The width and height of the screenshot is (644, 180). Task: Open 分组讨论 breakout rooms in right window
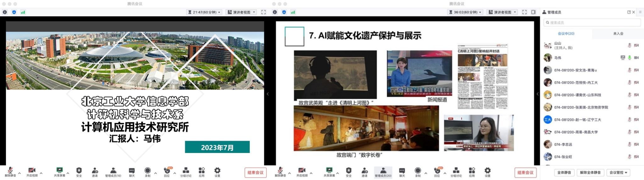pos(456,171)
